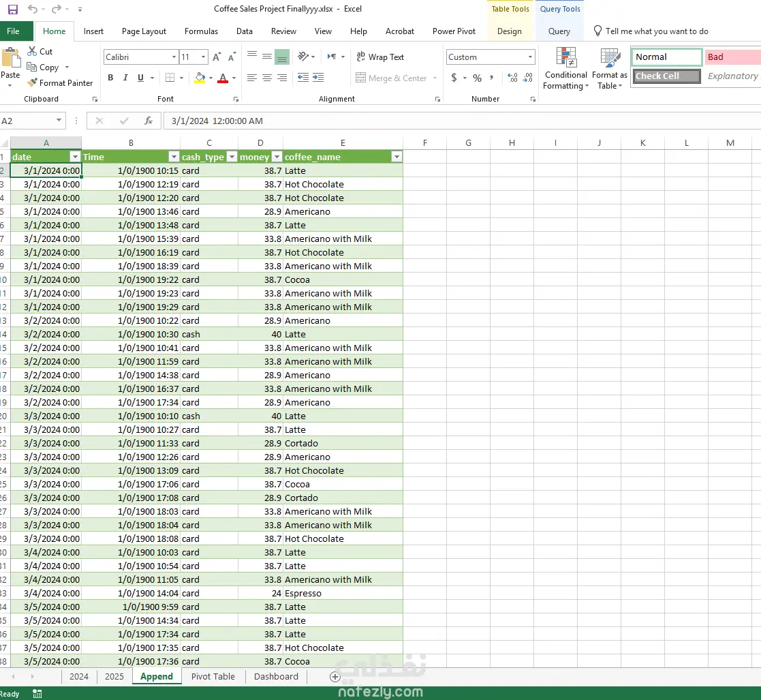Toggle Wrap Text
Screen dimensions: 761x700
pos(380,57)
